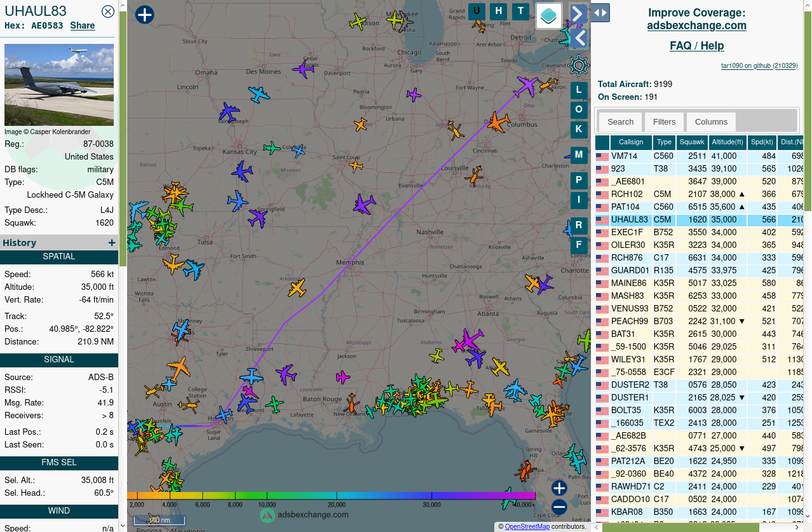Sort table by Type column
The image size is (812, 532).
click(664, 142)
